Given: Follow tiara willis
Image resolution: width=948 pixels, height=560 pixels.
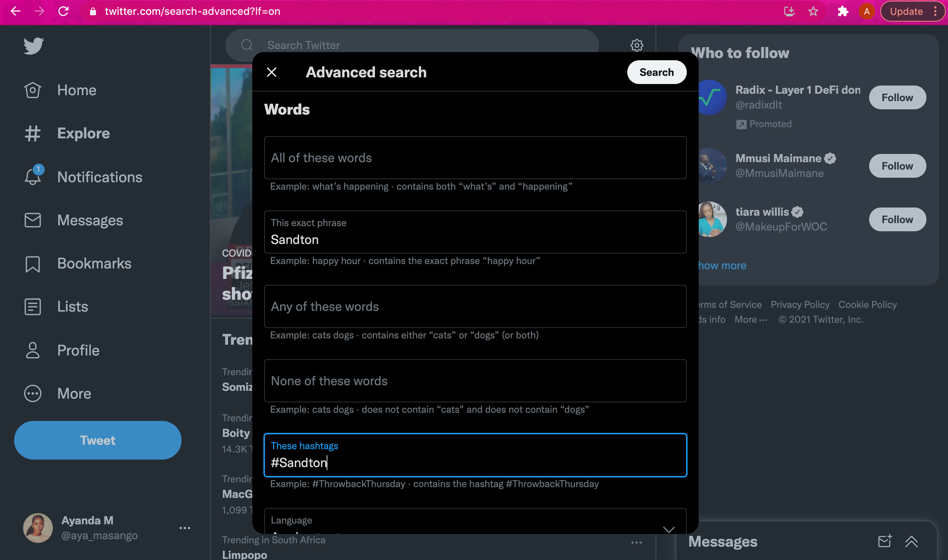Looking at the screenshot, I should click(897, 219).
